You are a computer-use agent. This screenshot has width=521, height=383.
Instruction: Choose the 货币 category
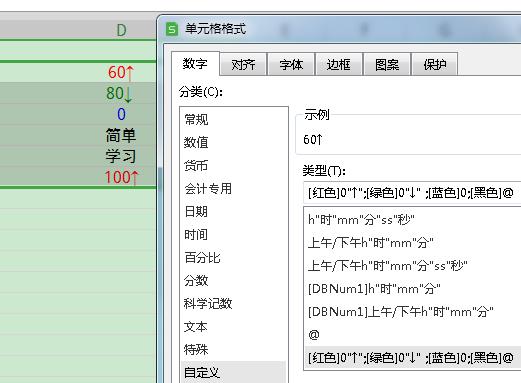pyautogui.click(x=234, y=165)
